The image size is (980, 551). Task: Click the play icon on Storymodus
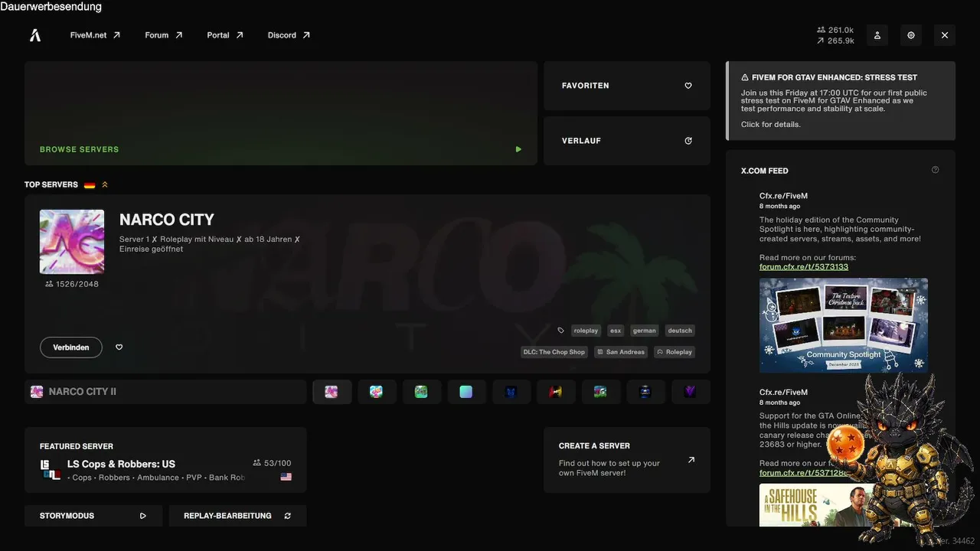click(143, 516)
